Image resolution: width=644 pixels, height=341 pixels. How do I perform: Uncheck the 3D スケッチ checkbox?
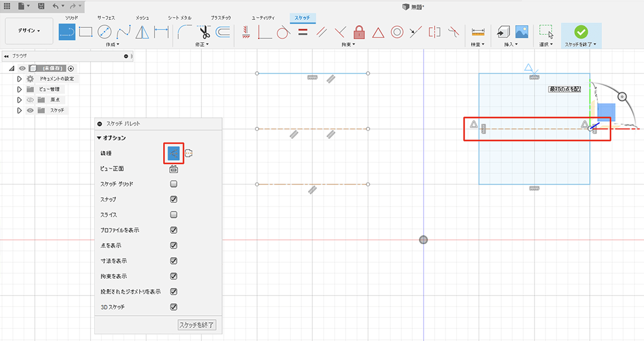174,307
